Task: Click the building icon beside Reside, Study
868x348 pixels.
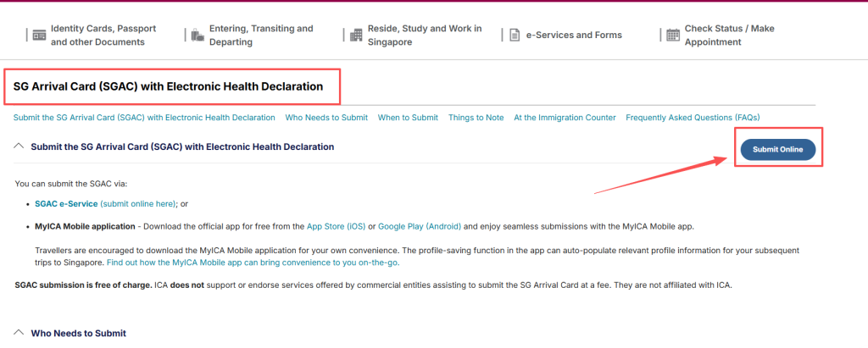Action: (x=356, y=36)
